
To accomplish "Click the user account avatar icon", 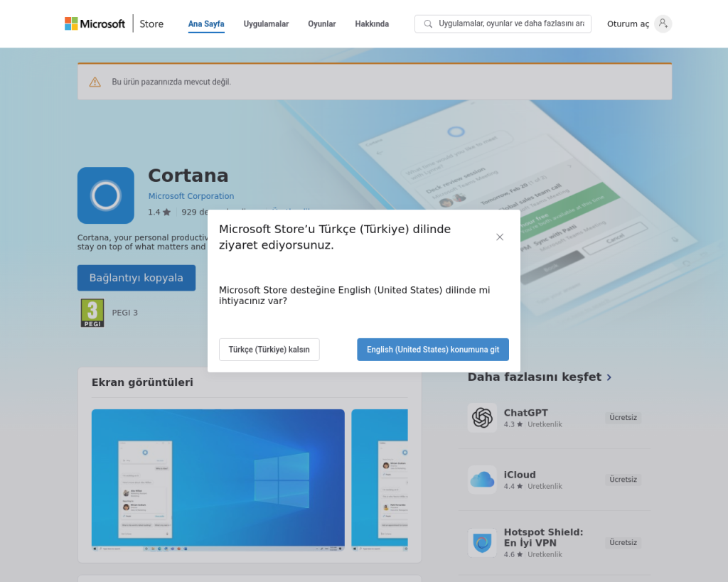I will [663, 23].
